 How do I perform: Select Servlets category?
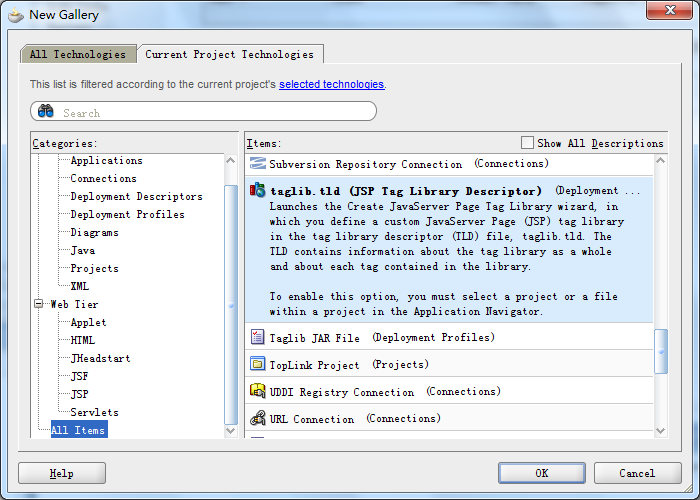click(95, 412)
